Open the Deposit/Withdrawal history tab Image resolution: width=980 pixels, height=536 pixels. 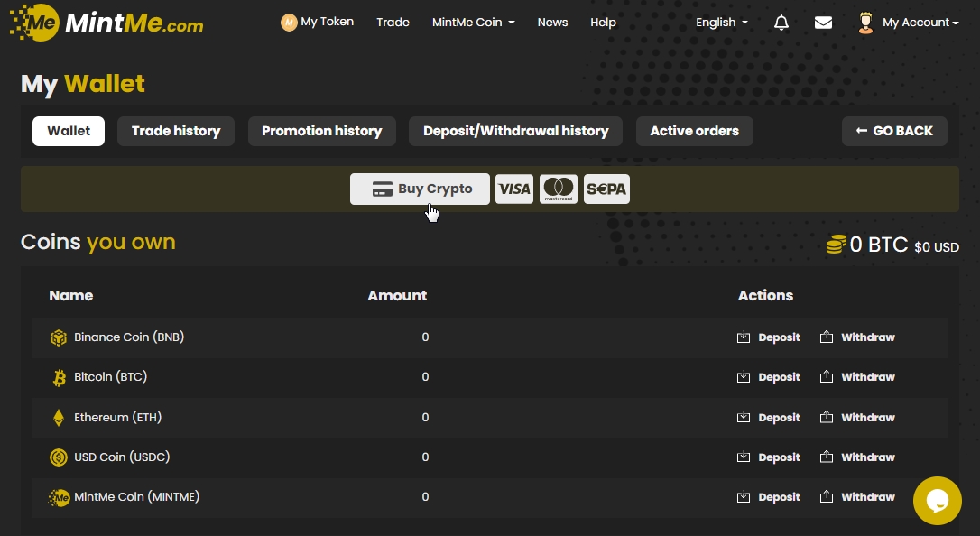coord(515,131)
